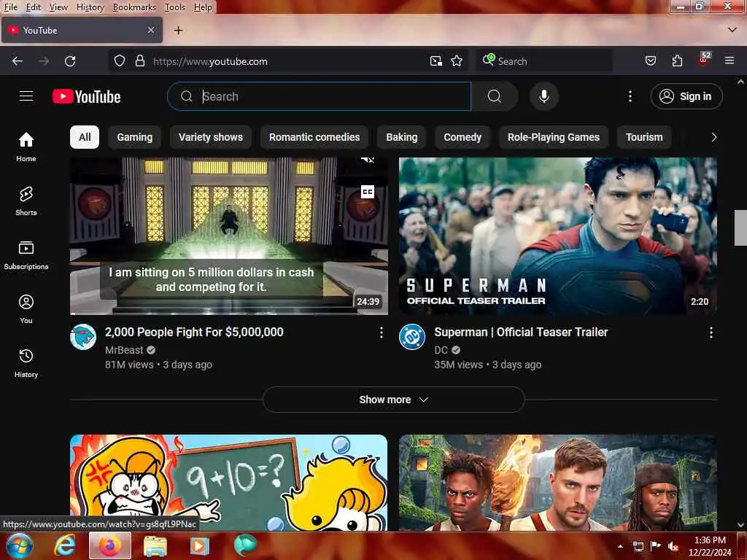
Task: Open the Help menu
Action: point(203,7)
